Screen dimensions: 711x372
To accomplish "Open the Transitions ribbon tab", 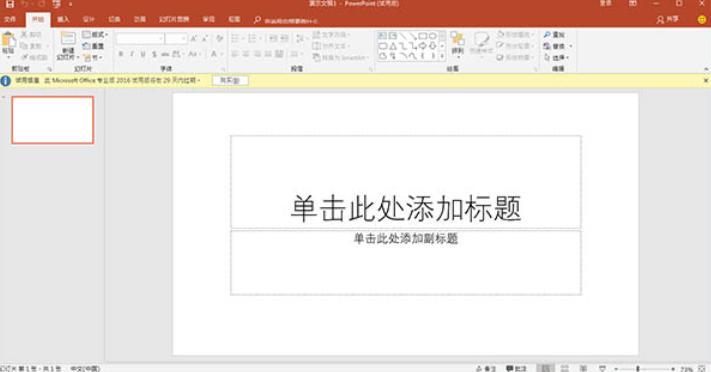I will pyautogui.click(x=114, y=20).
